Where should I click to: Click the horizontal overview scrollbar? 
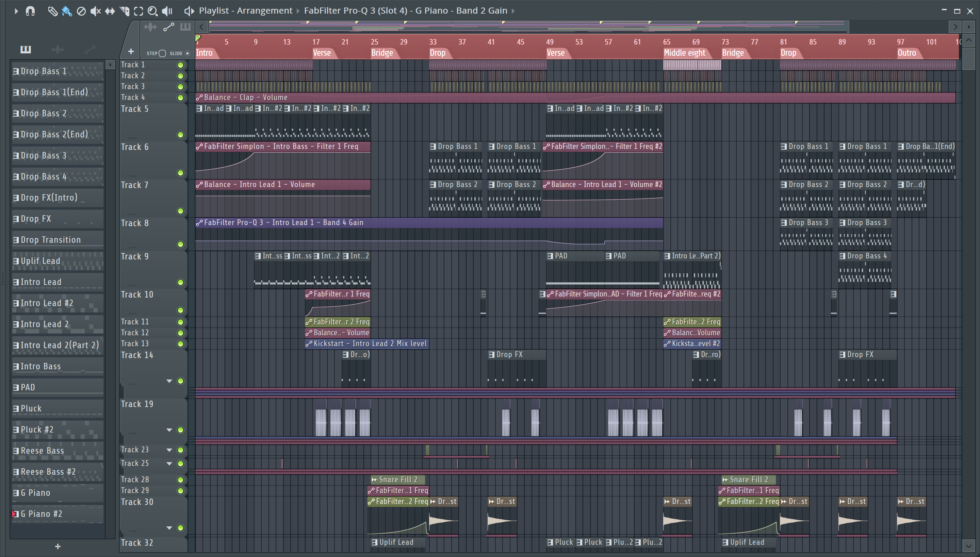(x=529, y=27)
